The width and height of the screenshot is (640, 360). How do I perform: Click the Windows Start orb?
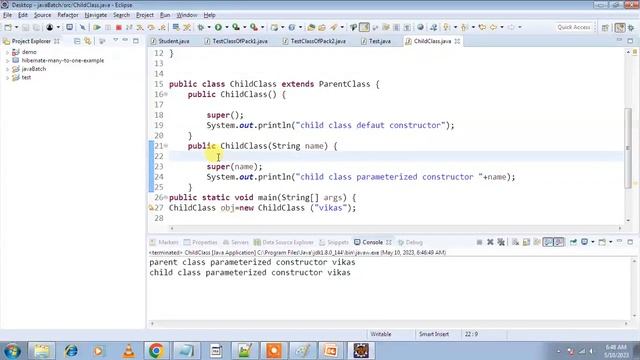coord(12,351)
